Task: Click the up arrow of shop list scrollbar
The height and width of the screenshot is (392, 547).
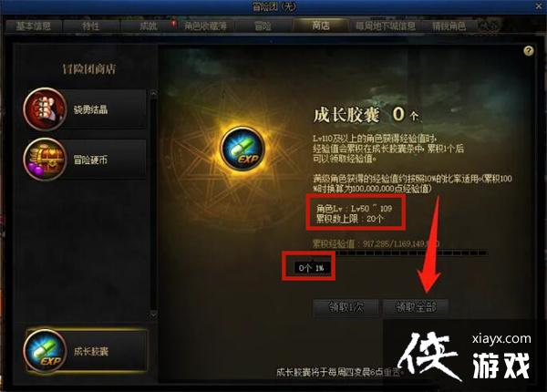Action: [x=153, y=94]
